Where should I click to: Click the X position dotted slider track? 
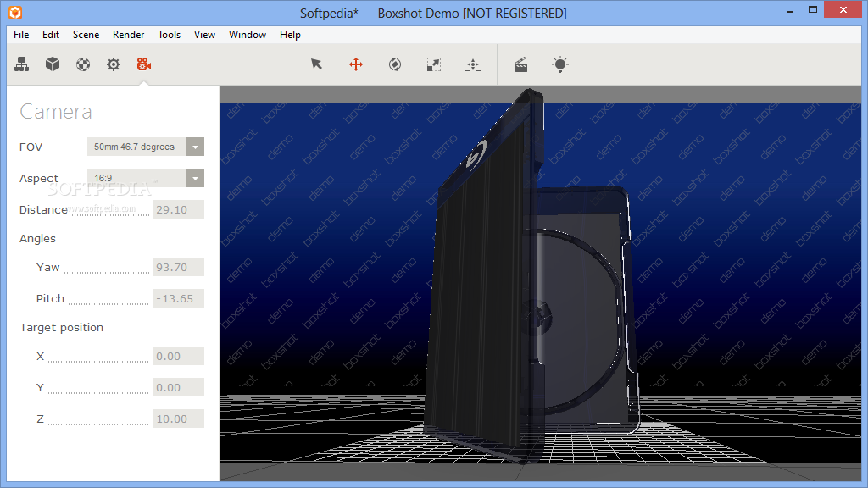point(98,362)
